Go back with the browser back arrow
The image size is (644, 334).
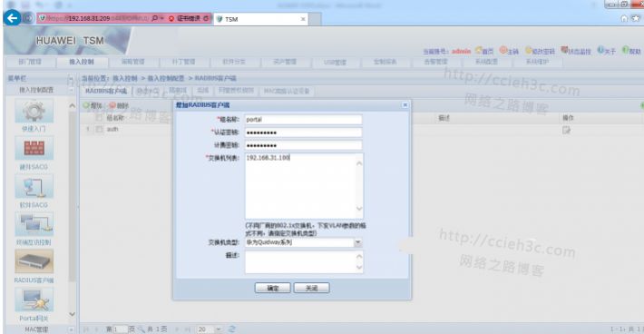[13, 18]
